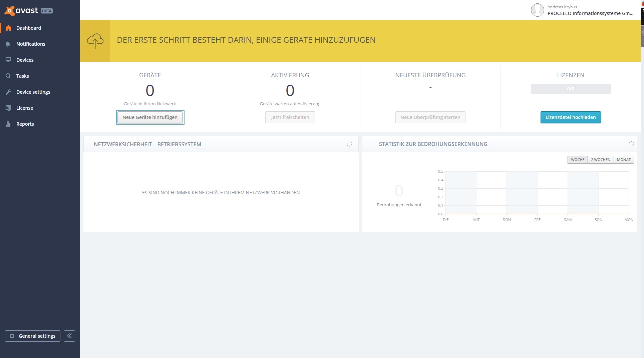Click Lizenzdatei hochladen button

[571, 117]
